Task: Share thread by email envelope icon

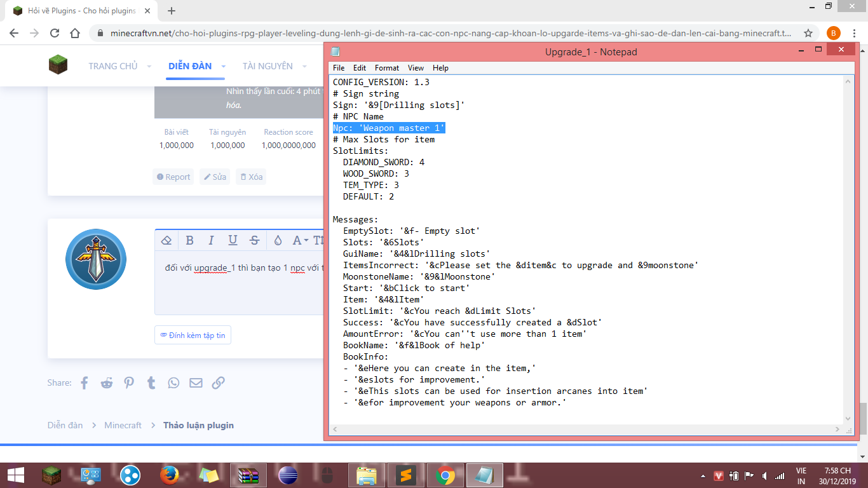Action: (x=196, y=383)
